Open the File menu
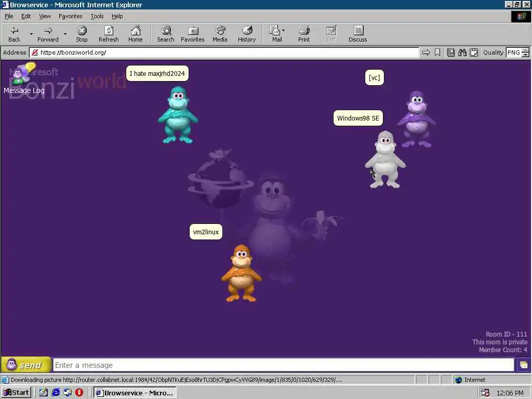532x399 pixels. point(9,16)
